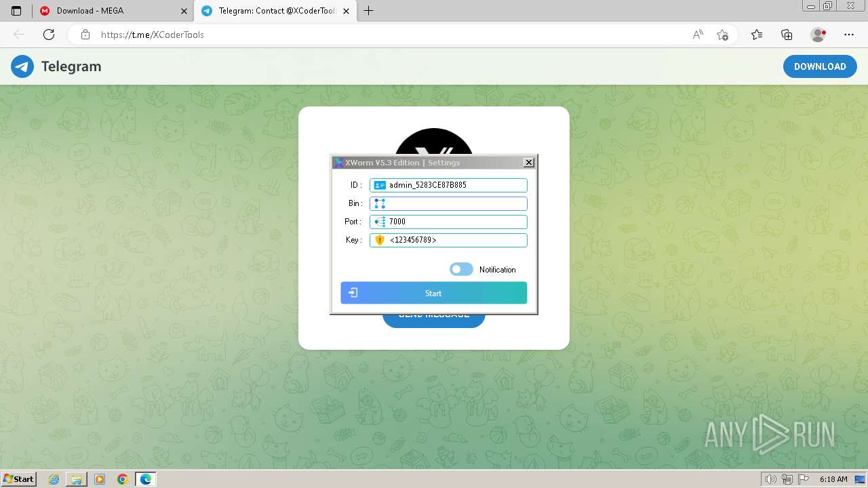Click the shield icon in Key field
The width and height of the screenshot is (868, 488).
tap(380, 240)
